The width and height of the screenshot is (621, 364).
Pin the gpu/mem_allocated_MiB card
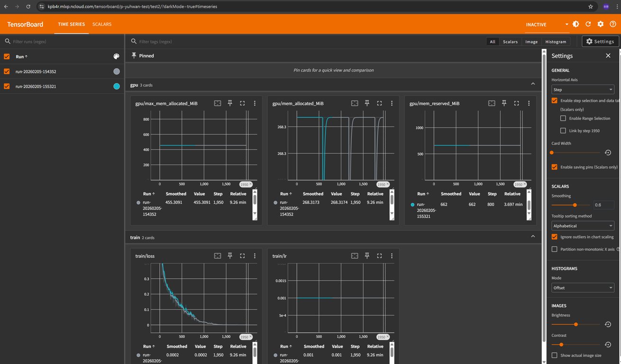click(x=367, y=103)
